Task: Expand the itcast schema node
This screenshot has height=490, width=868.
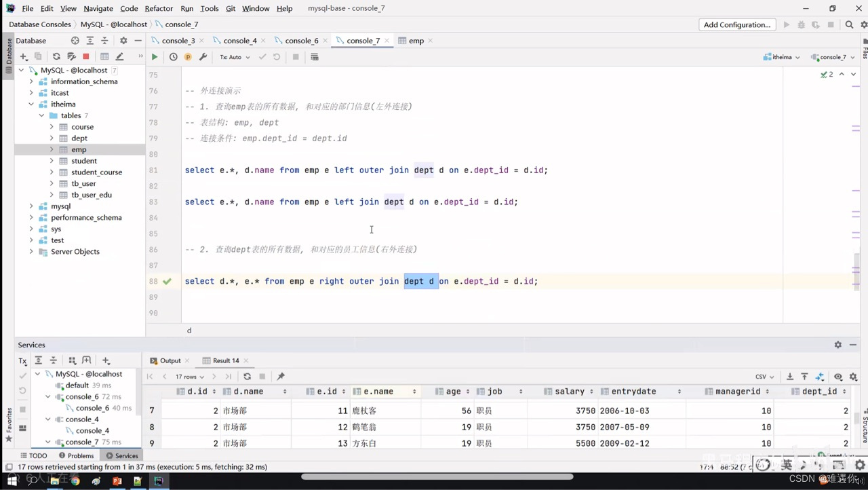Action: coord(31,93)
